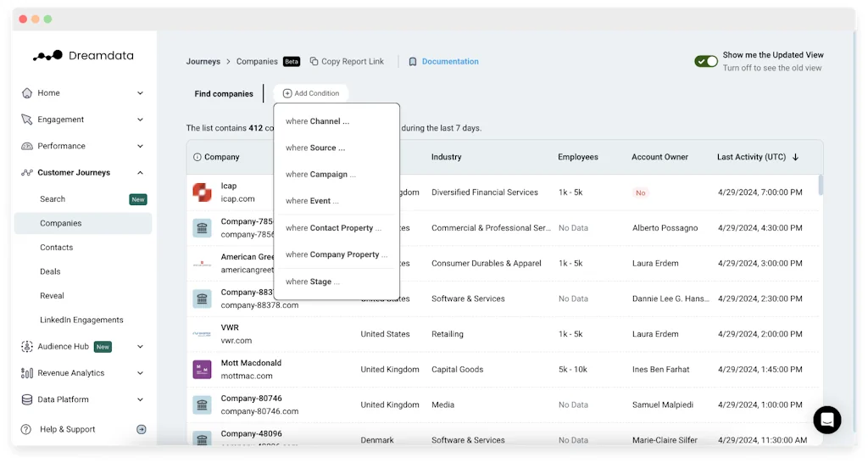
Task: Click the Engagement cursor icon
Action: [x=26, y=120]
